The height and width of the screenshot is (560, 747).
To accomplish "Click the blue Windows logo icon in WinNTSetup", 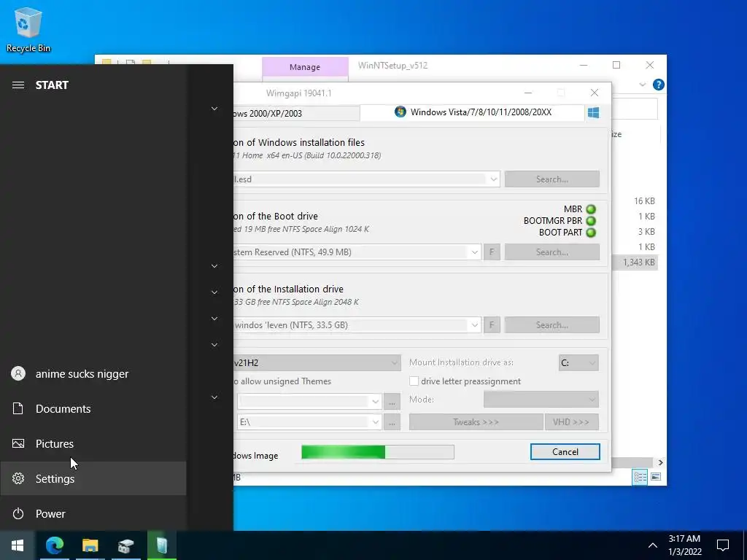I will coord(593,112).
